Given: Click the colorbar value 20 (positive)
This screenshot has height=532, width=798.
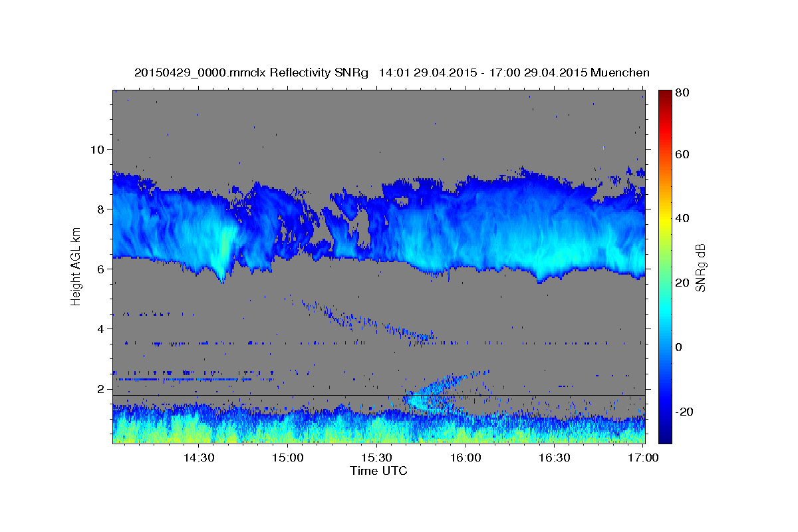Looking at the screenshot, I should tap(682, 283).
